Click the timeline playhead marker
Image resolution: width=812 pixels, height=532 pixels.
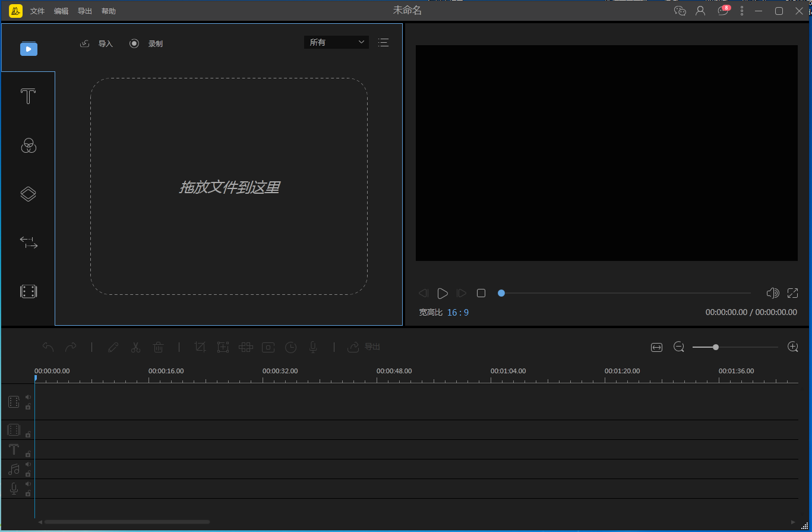tap(35, 378)
